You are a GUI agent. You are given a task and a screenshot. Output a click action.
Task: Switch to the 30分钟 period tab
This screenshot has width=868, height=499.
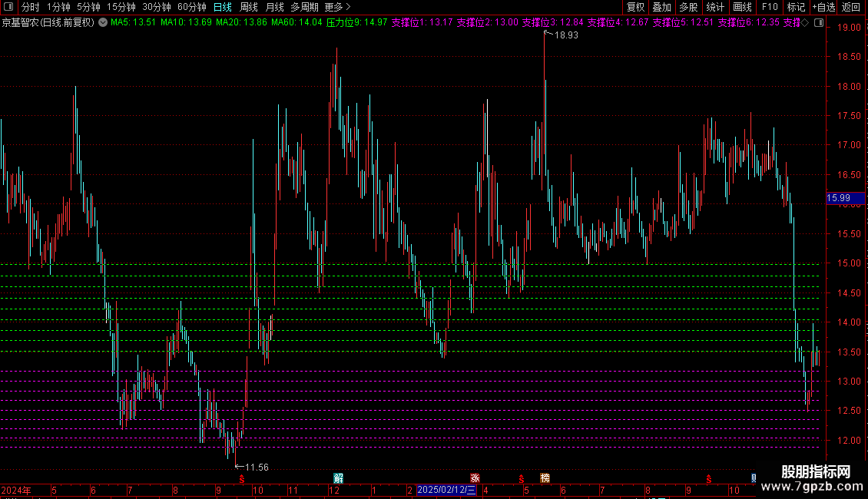point(157,7)
